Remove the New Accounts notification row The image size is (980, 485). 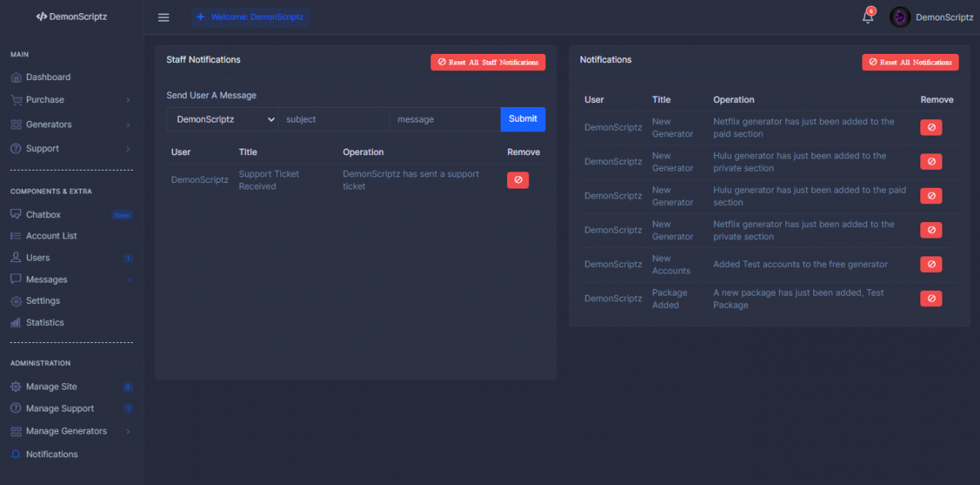pos(930,265)
